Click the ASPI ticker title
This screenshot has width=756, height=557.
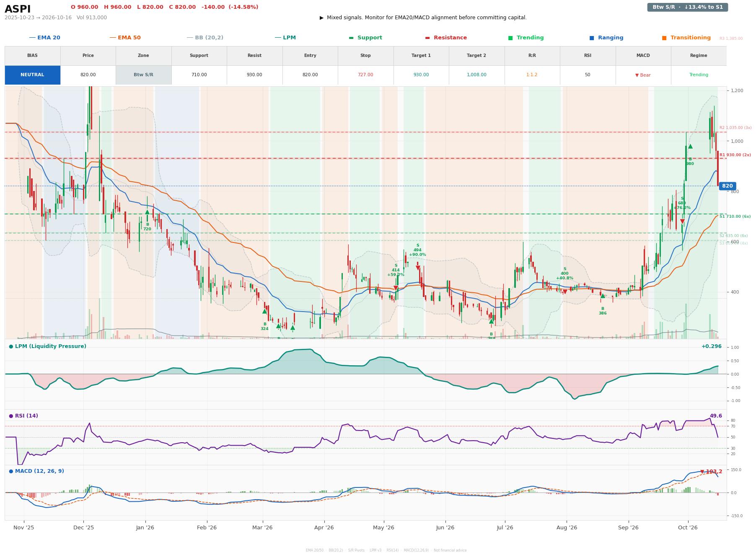tap(18, 9)
